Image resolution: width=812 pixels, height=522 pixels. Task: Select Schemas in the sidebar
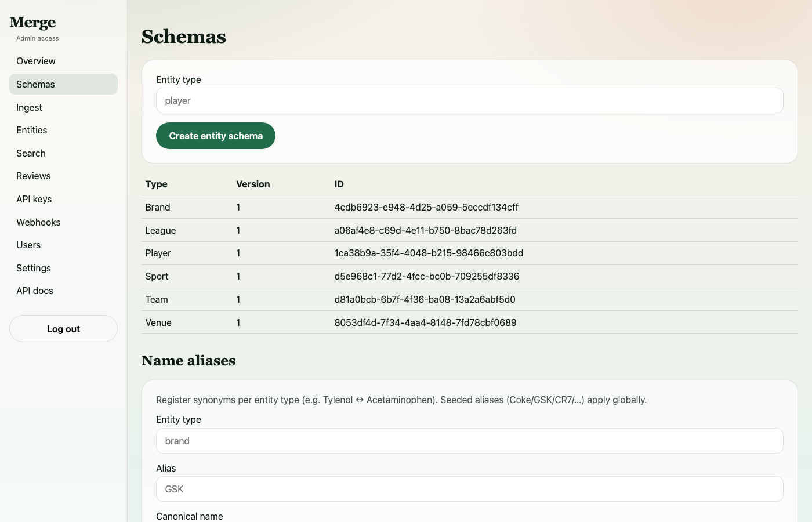pyautogui.click(x=63, y=84)
